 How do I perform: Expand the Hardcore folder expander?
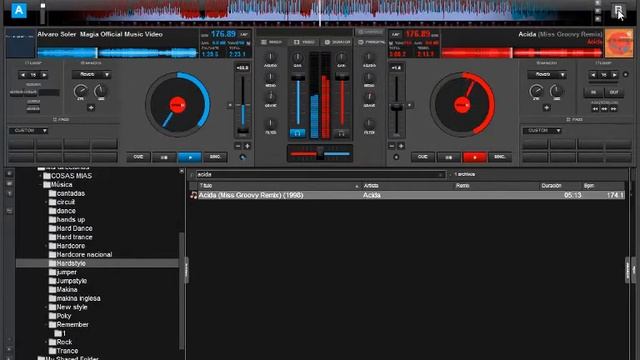46,246
